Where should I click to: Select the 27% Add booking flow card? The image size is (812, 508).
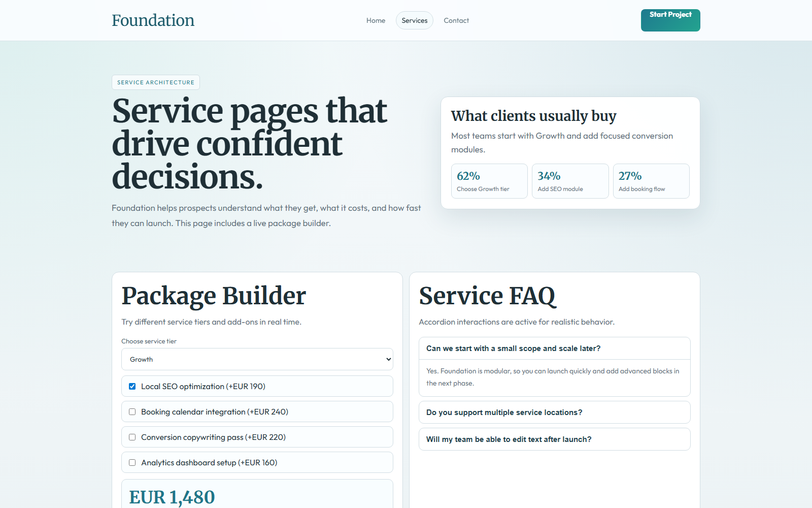(651, 181)
